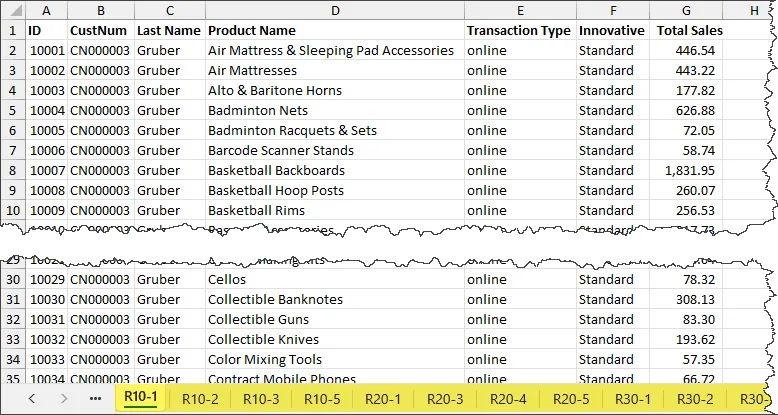Click the next sheet navigation arrow
778x415 pixels.
coord(63,398)
